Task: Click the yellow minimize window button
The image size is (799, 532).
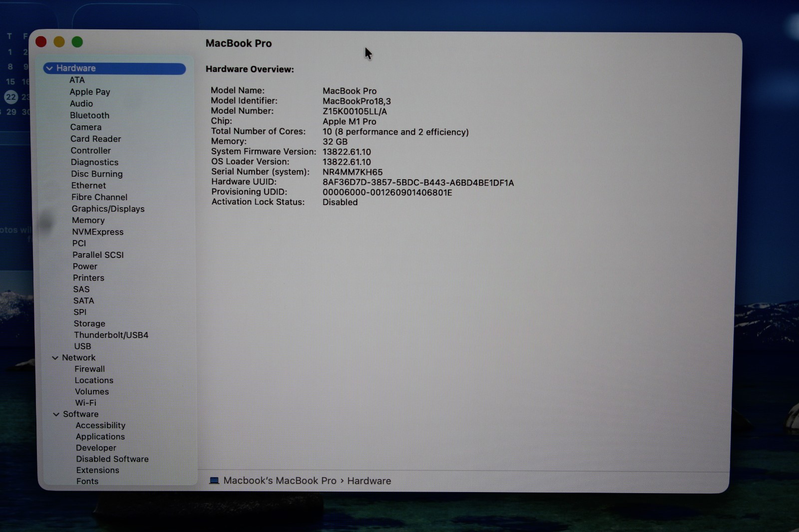Action: (x=59, y=42)
